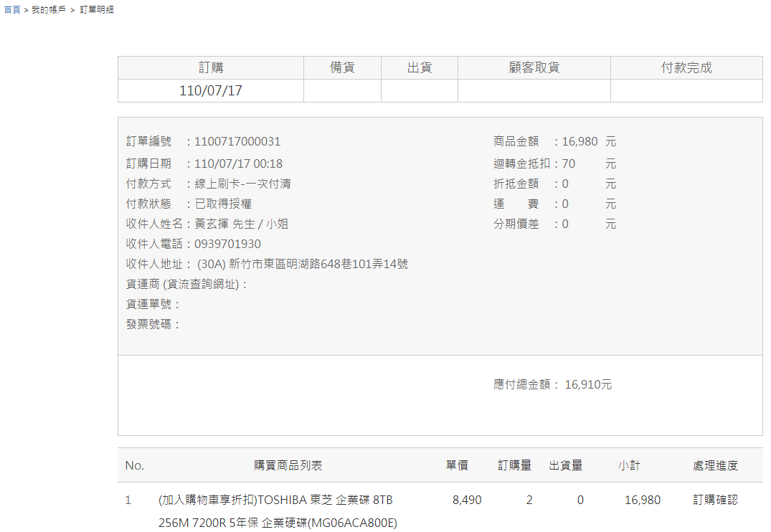
Task: Select the 出貨 status step header
Action: click(x=419, y=68)
